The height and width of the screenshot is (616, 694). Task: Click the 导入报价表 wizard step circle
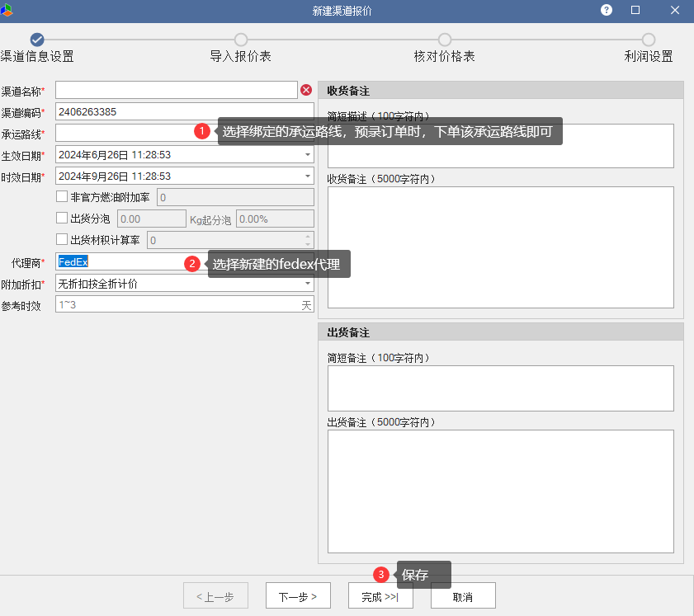pos(241,40)
